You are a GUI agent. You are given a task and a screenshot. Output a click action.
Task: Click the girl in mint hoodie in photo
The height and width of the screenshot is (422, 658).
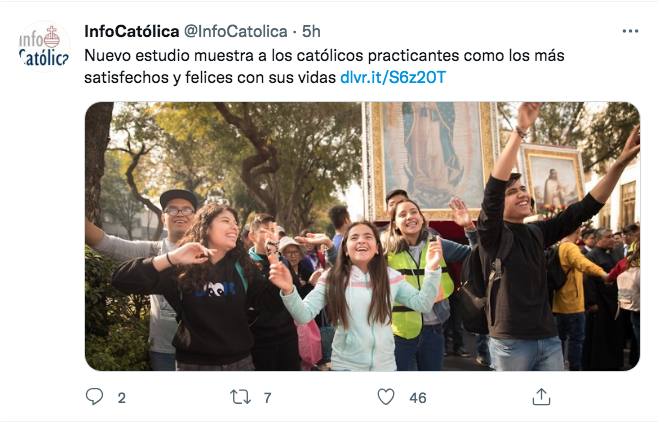tap(360, 296)
